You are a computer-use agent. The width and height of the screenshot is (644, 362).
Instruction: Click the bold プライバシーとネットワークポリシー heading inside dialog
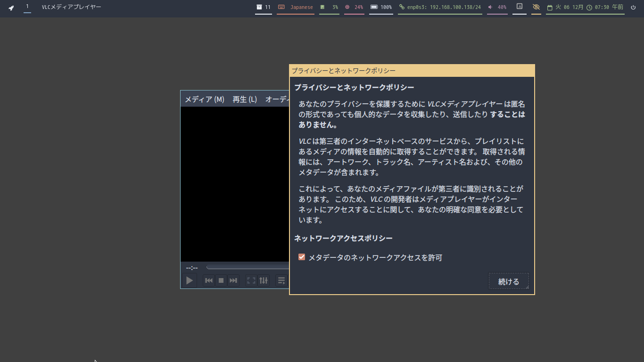tap(354, 88)
